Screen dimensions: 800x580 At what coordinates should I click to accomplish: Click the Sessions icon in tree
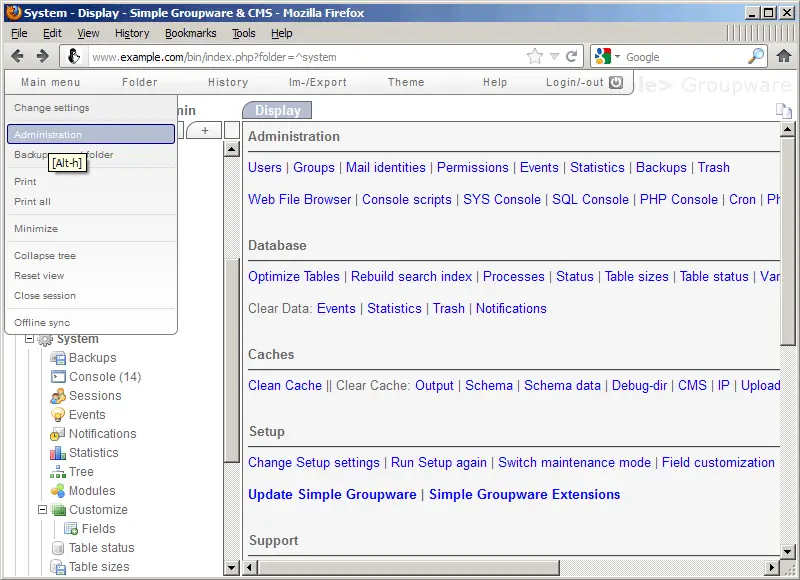[x=58, y=396]
